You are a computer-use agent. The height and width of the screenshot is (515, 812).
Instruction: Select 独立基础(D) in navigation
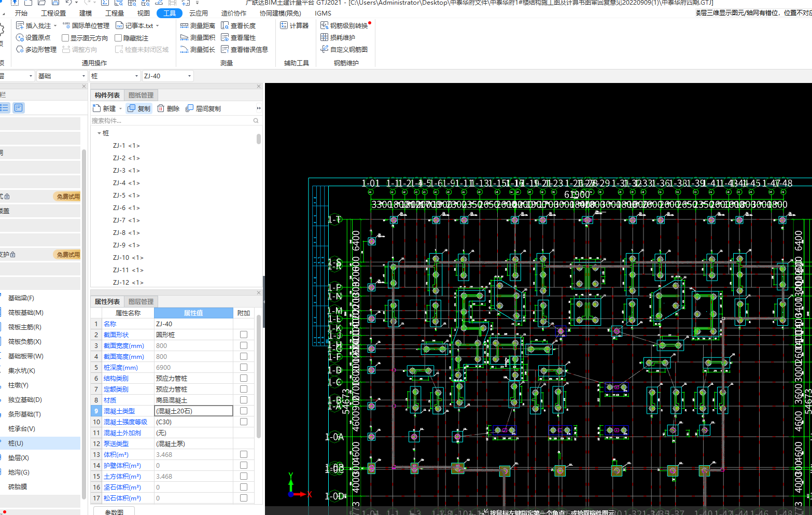(x=25, y=400)
